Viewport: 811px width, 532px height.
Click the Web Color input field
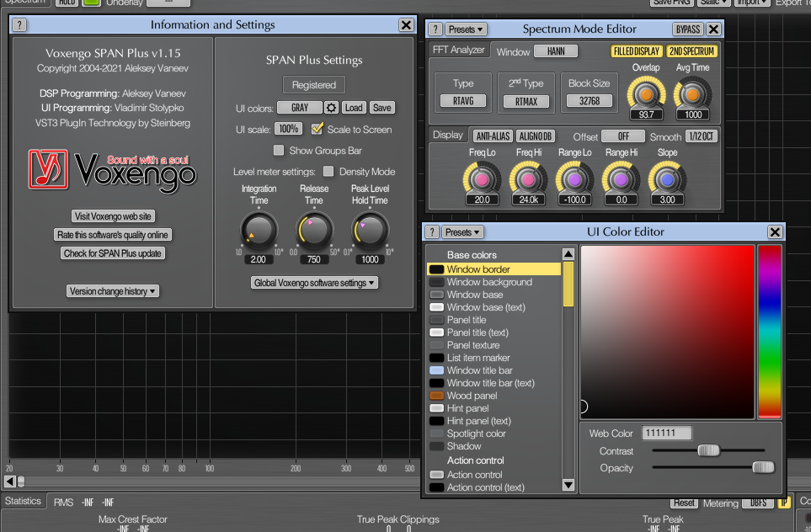667,433
